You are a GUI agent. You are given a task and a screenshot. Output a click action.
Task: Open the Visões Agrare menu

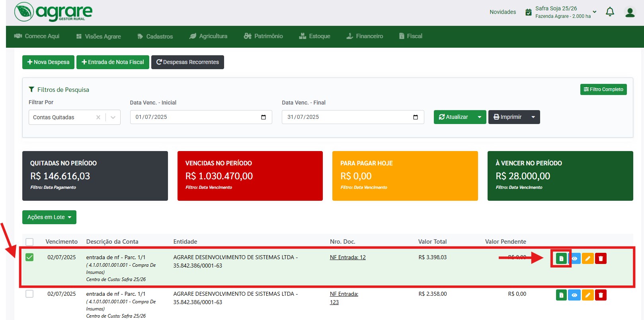pyautogui.click(x=99, y=36)
